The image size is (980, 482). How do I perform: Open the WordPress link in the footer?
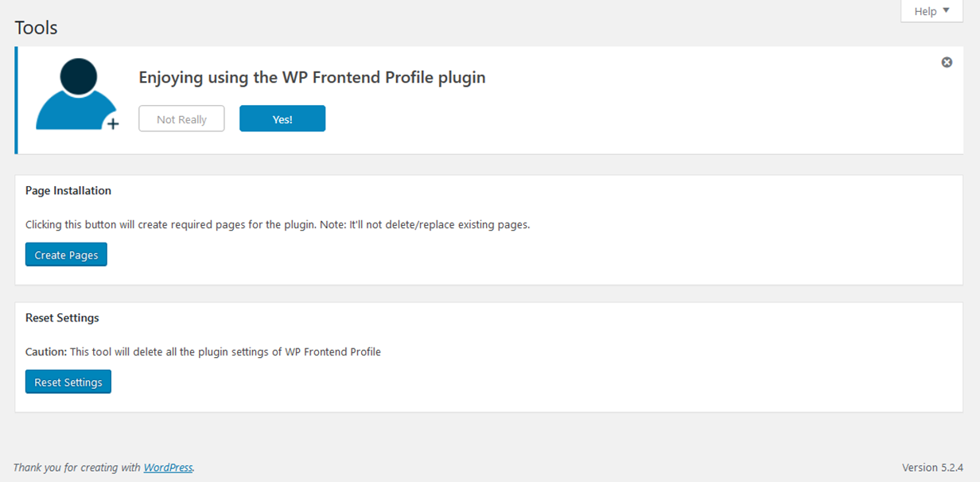[x=168, y=468]
